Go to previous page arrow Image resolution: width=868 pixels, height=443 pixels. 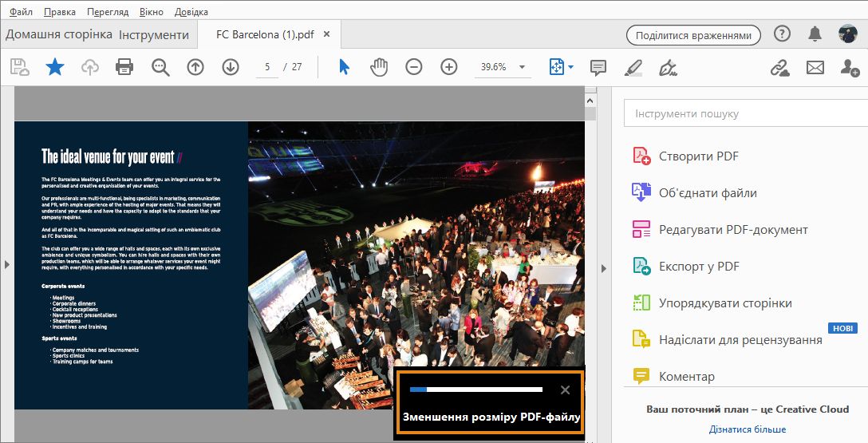tap(195, 67)
